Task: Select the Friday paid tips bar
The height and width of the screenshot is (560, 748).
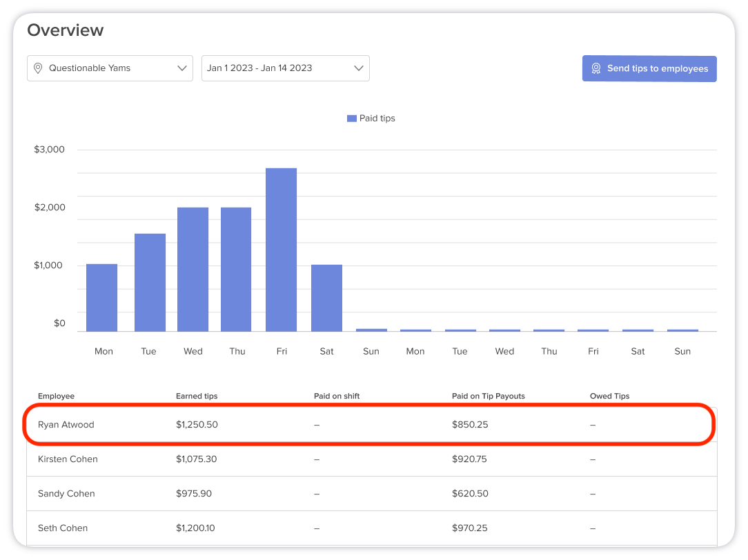Action: (x=281, y=250)
